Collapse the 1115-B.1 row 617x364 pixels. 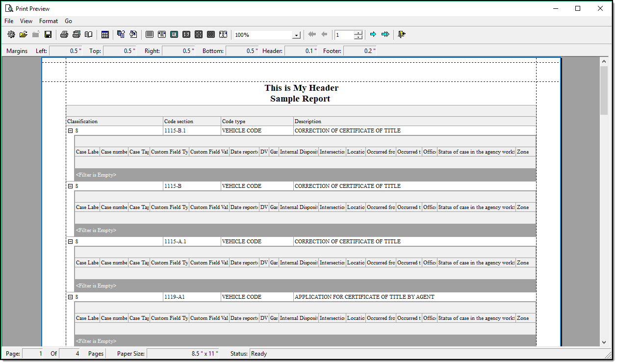[70, 131]
